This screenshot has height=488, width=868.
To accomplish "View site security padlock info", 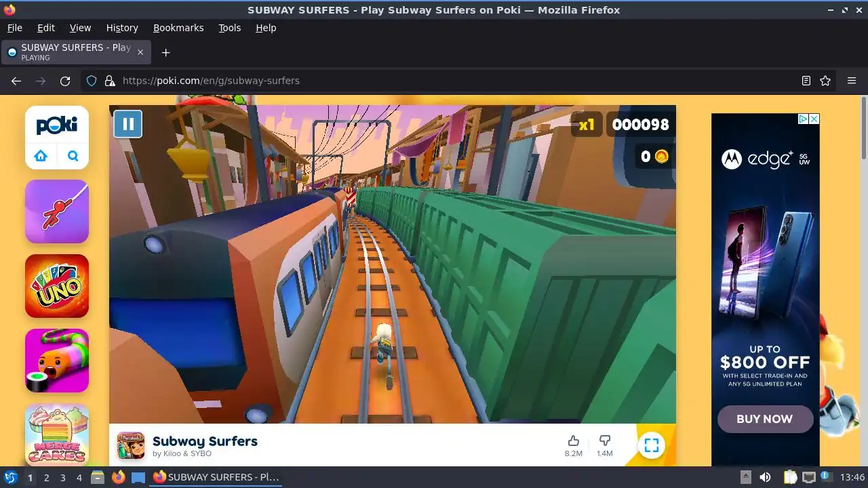I will [x=110, y=81].
